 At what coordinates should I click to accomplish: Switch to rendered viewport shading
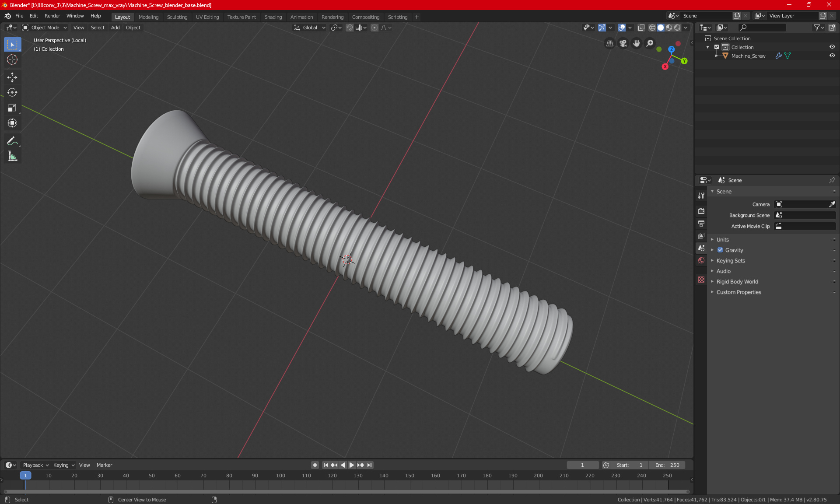point(677,28)
